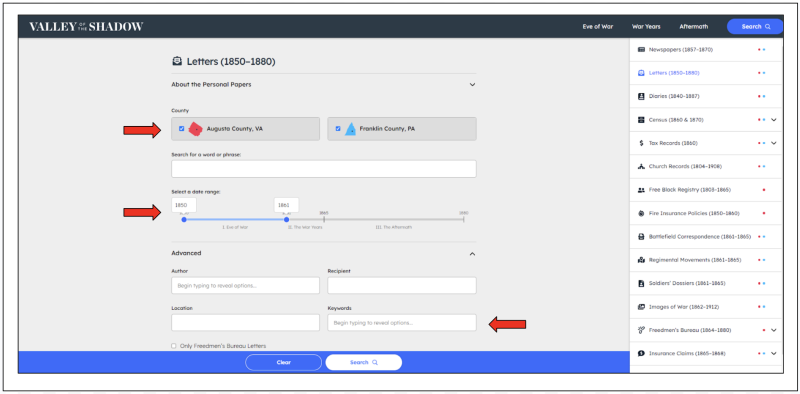Click the date slider end handle

[x=286, y=219]
